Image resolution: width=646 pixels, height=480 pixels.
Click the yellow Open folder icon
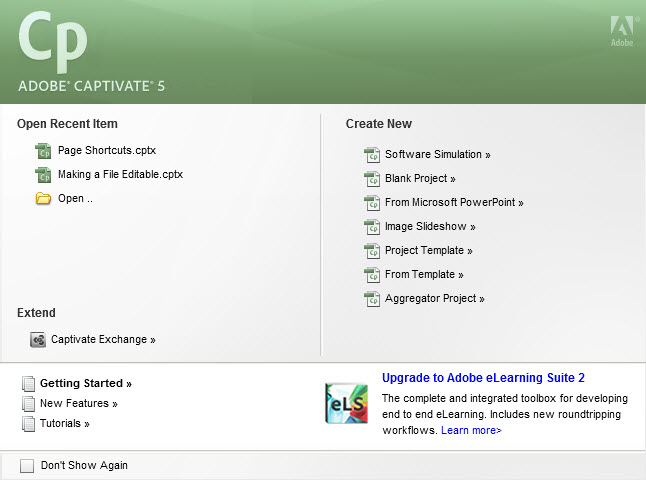point(43,199)
